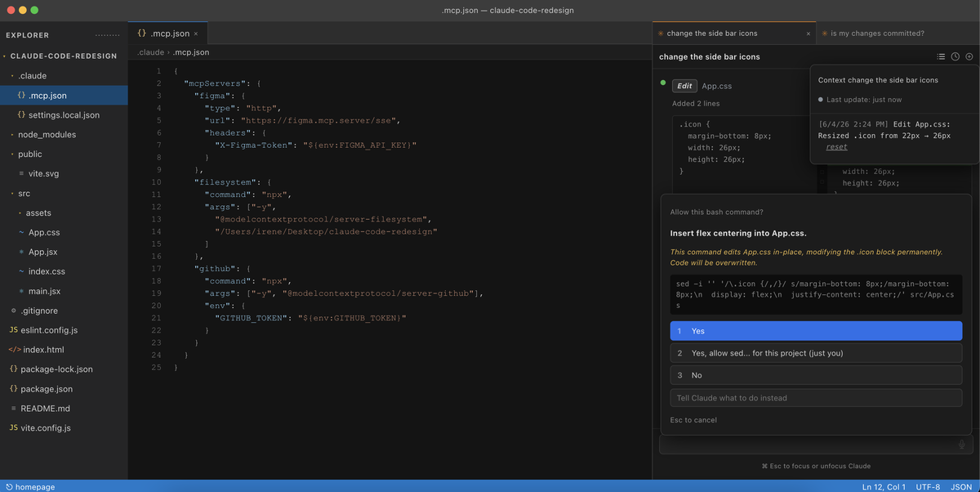Open vite.svg in explorer
980x492 pixels.
click(x=64, y=174)
